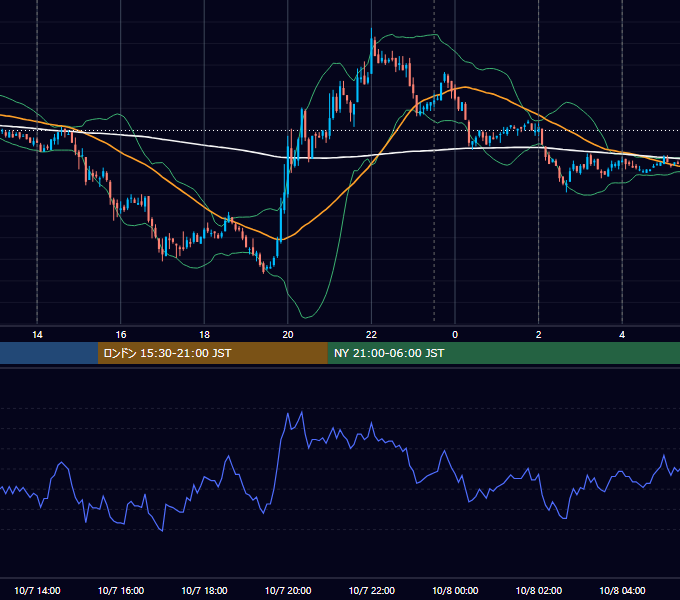
Task: Click the 10/7 18:00 date label
Action: (204, 590)
